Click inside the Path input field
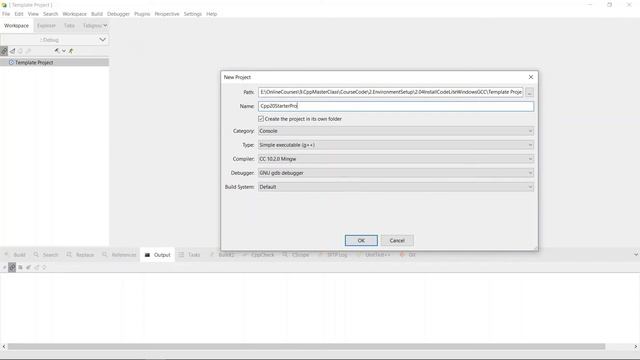Image resolution: width=640 pixels, height=360 pixels. point(391,92)
